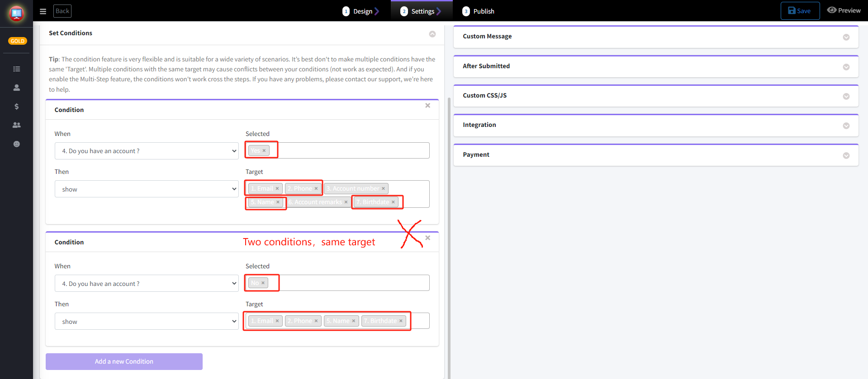Remove '1. Email' from first target
This screenshot has width=868, height=379.
[x=277, y=188]
